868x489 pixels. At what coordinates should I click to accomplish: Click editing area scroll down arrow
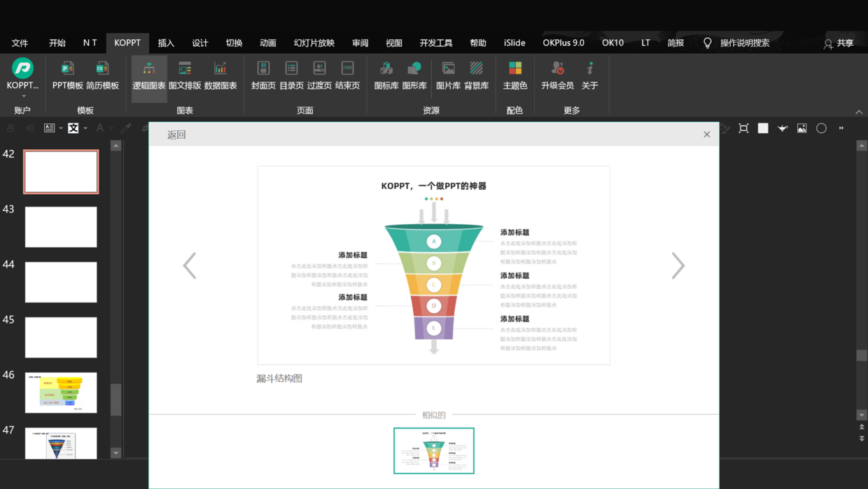pyautogui.click(x=862, y=415)
